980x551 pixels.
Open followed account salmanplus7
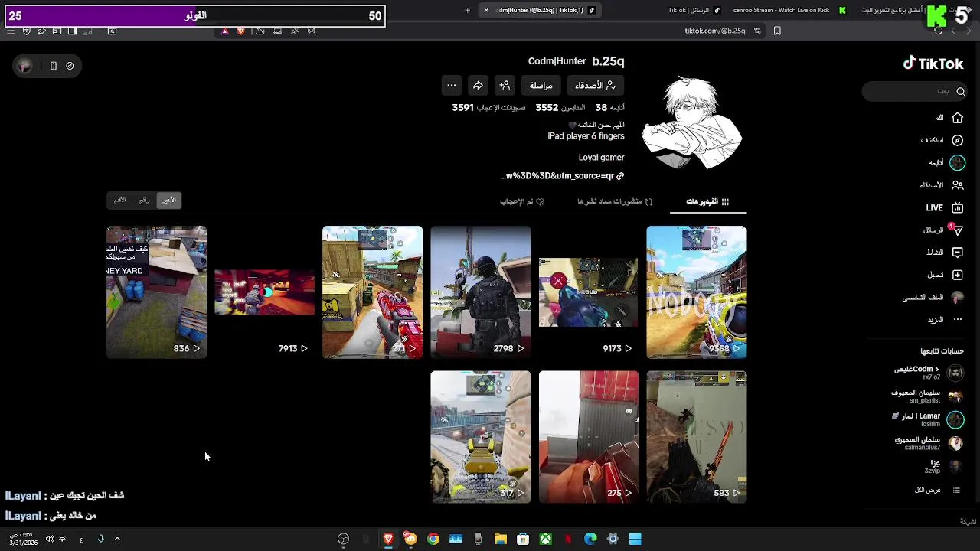click(x=928, y=443)
